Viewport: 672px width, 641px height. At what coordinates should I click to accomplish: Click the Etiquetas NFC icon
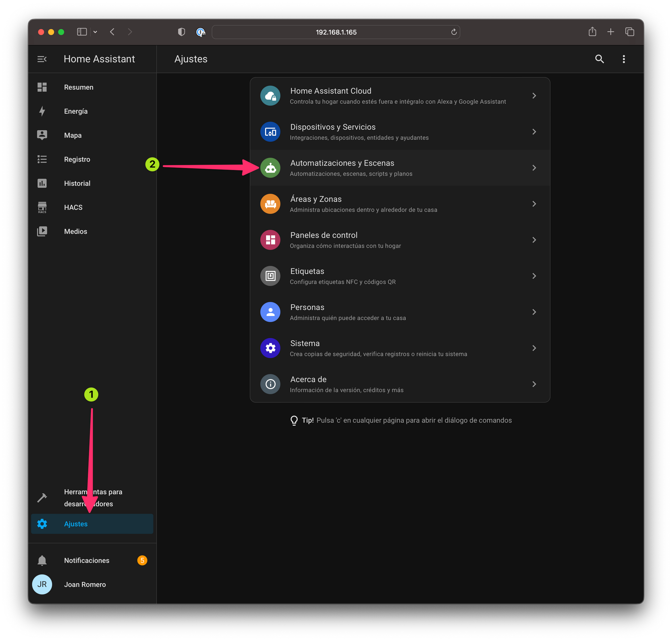(270, 276)
